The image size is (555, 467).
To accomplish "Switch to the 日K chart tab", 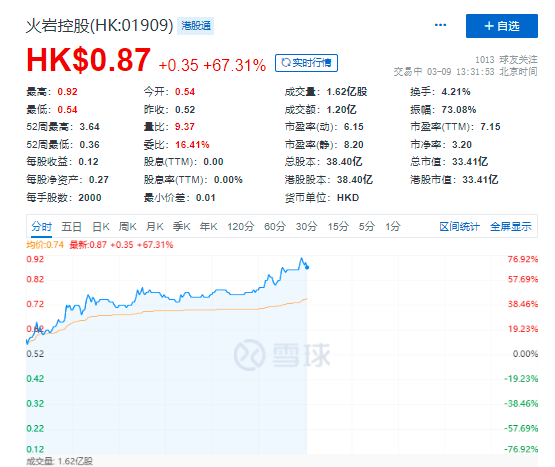I will (x=101, y=227).
